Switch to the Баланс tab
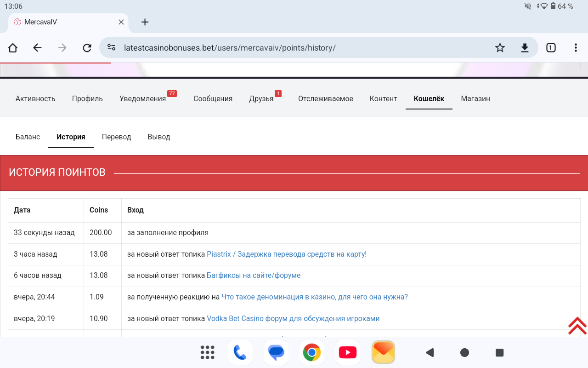The image size is (588, 368). coord(28,137)
